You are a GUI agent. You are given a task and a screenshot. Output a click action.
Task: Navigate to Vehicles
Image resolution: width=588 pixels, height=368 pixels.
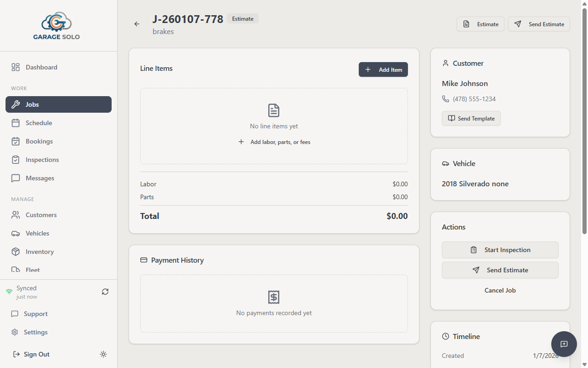[58, 233]
